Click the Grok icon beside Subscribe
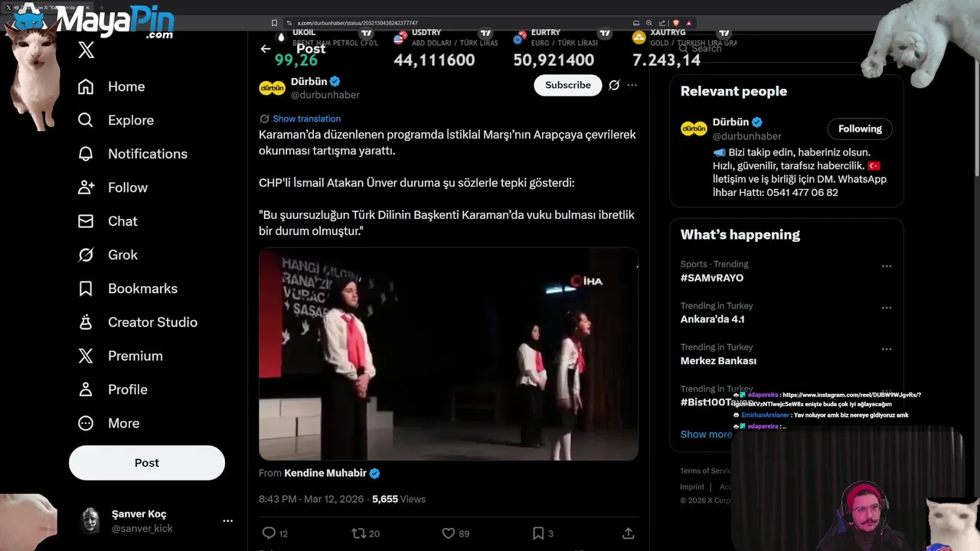Screen dimensions: 980x551 [614, 85]
